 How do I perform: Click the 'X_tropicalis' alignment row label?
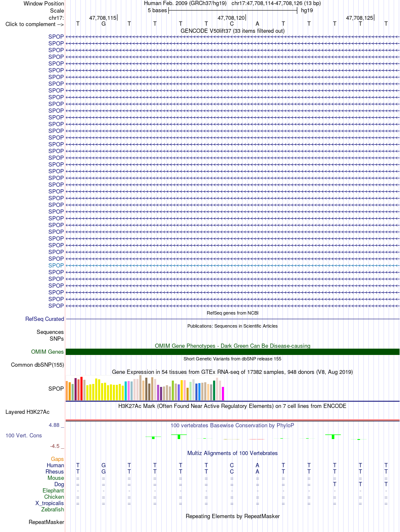tap(50, 503)
